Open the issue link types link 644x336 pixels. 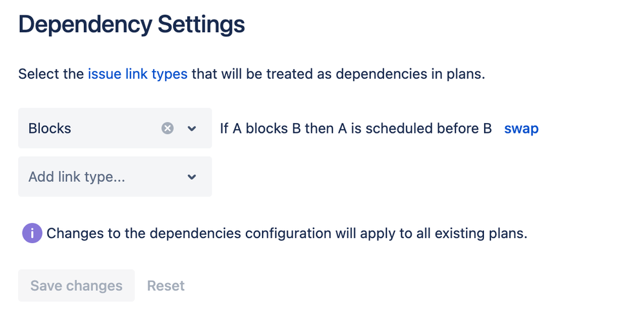click(137, 74)
